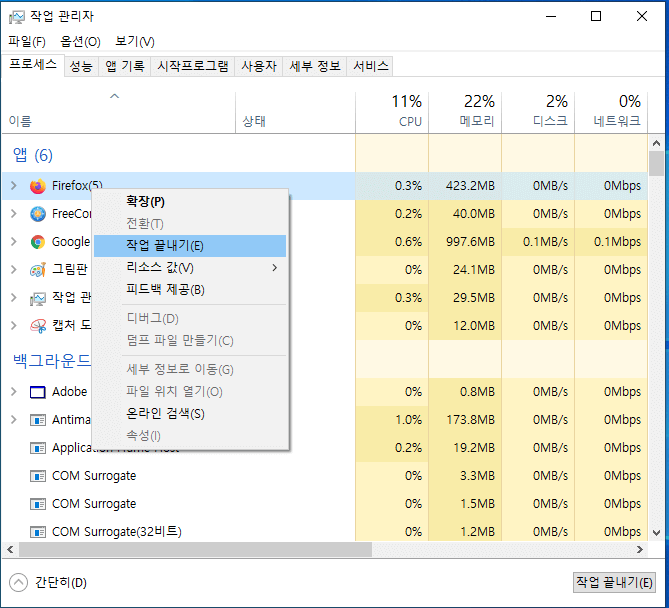Expand the Antimalware background process

14,420
